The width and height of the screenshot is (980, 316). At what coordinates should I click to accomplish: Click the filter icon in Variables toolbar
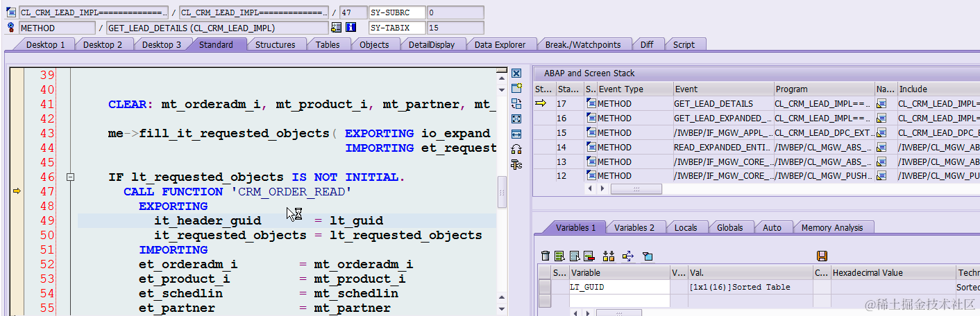click(648, 256)
